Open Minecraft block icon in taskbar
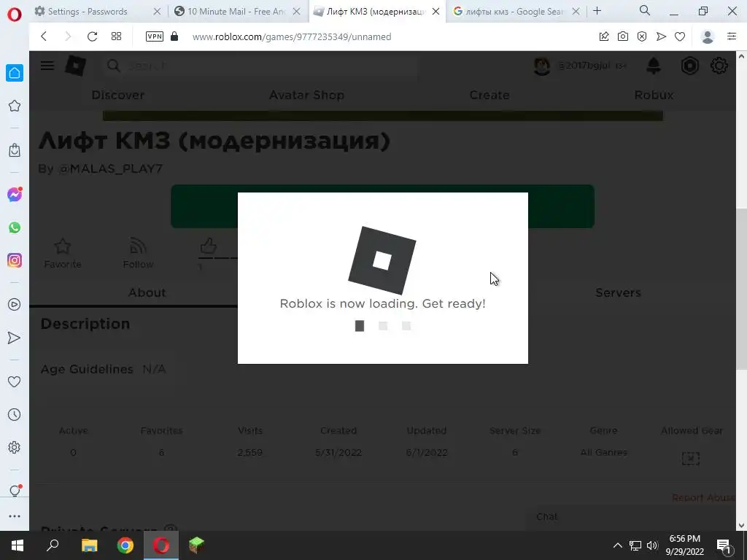Viewport: 747px width, 560px height. (196, 545)
